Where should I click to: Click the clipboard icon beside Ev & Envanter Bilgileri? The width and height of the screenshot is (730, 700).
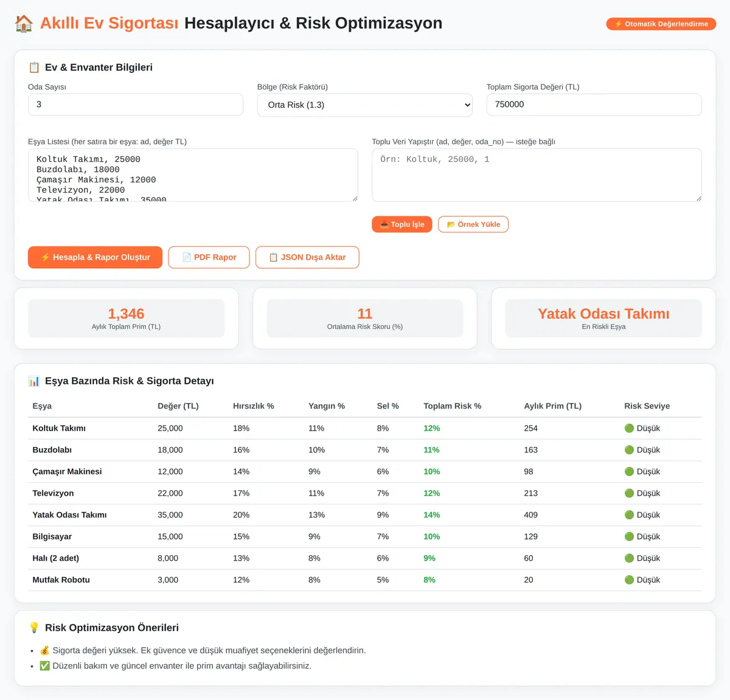(x=34, y=68)
